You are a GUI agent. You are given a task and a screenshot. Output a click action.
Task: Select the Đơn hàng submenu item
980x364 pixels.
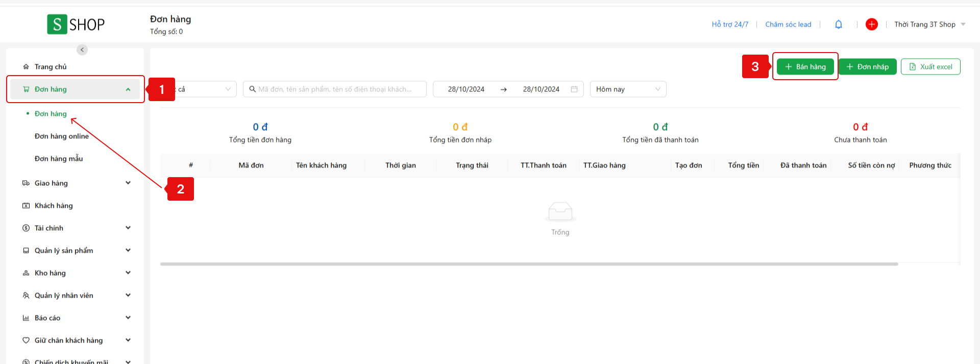[x=51, y=114]
